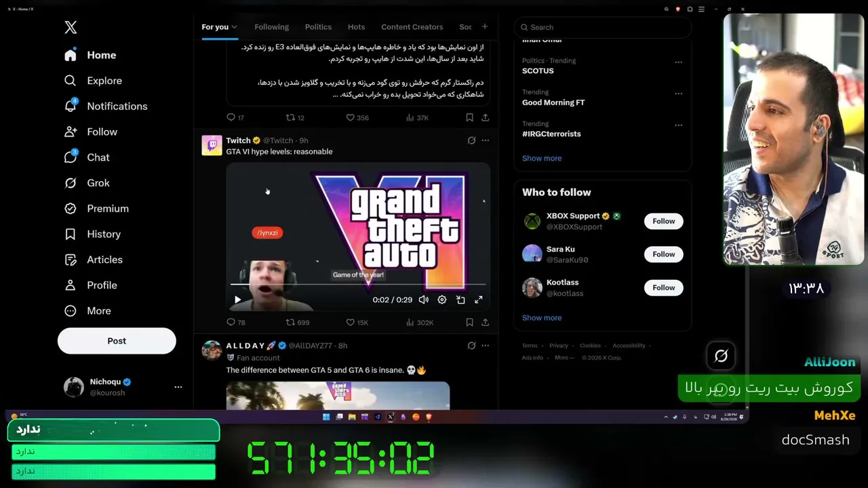The width and height of the screenshot is (868, 488).
Task: Open more options on the ALLDAY post
Action: pos(485,346)
